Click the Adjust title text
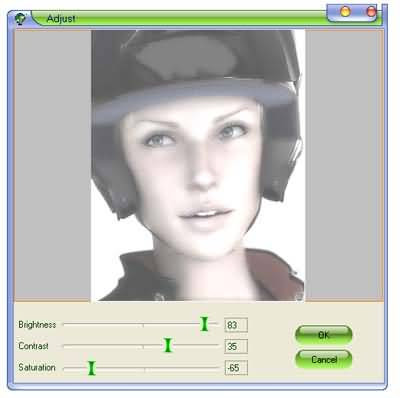The width and height of the screenshot is (400, 398). coord(61,19)
